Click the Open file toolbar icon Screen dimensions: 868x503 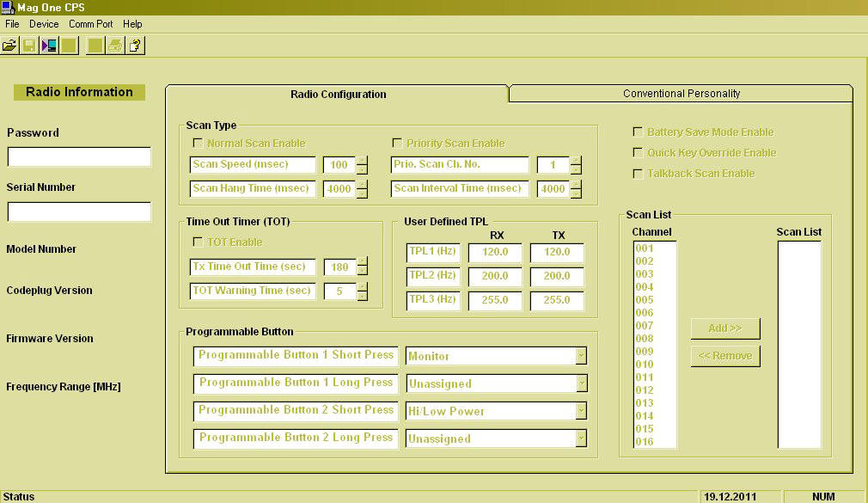(x=10, y=46)
